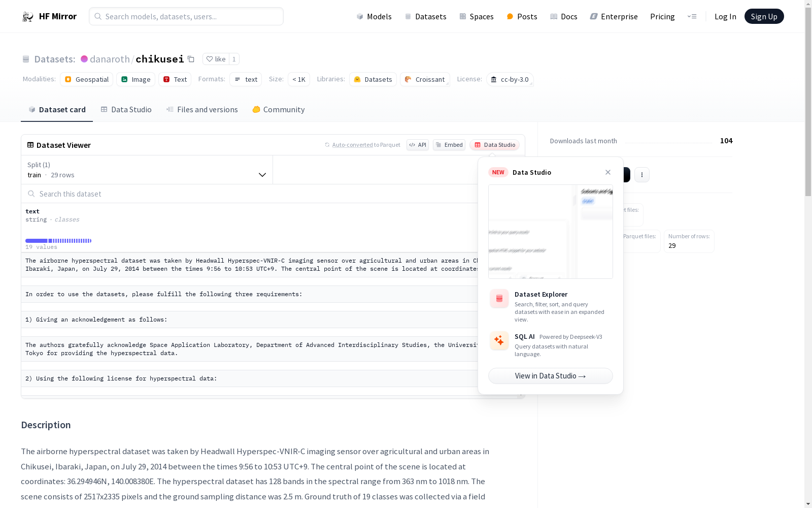
Task: Open the Models page
Action: coord(374,16)
